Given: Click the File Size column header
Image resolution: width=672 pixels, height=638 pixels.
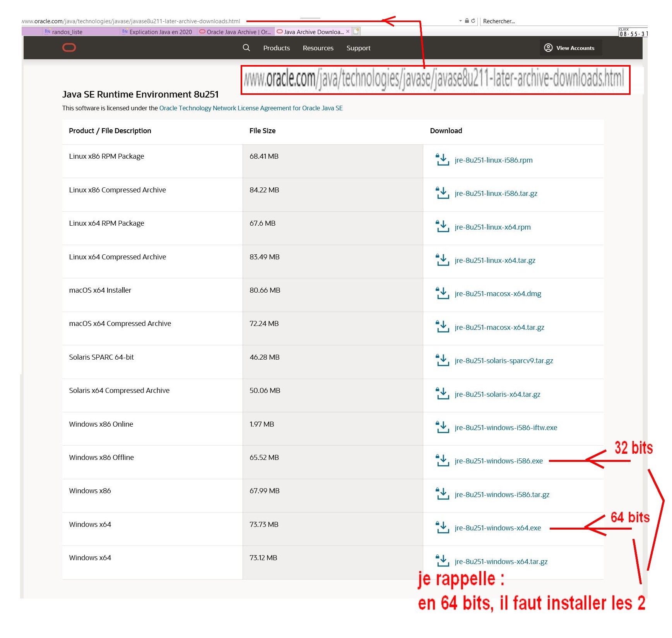Looking at the screenshot, I should [262, 130].
